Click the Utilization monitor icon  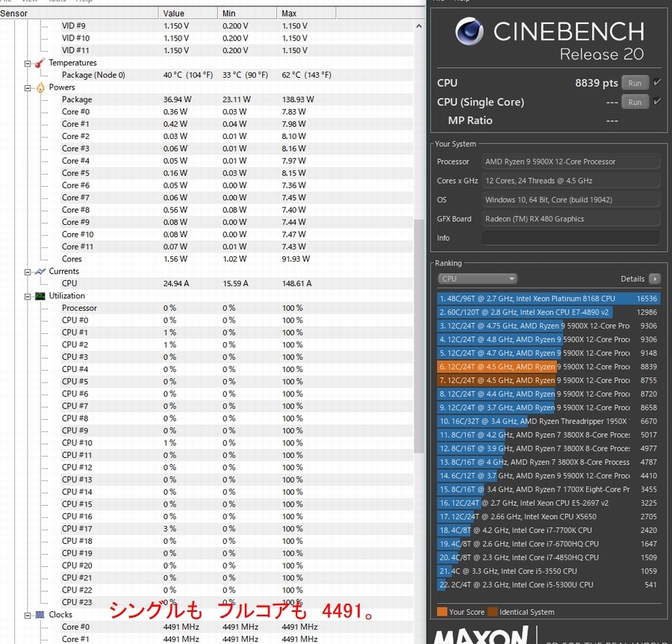(x=40, y=296)
